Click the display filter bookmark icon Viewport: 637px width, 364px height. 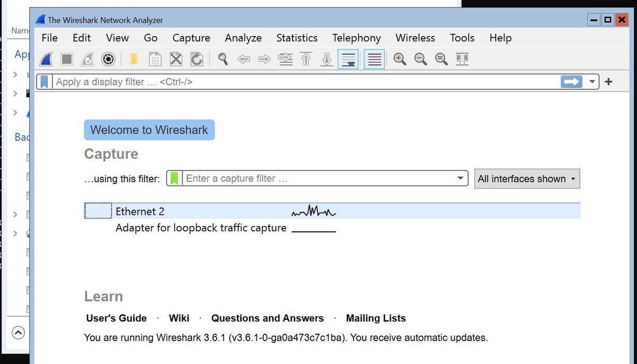45,82
